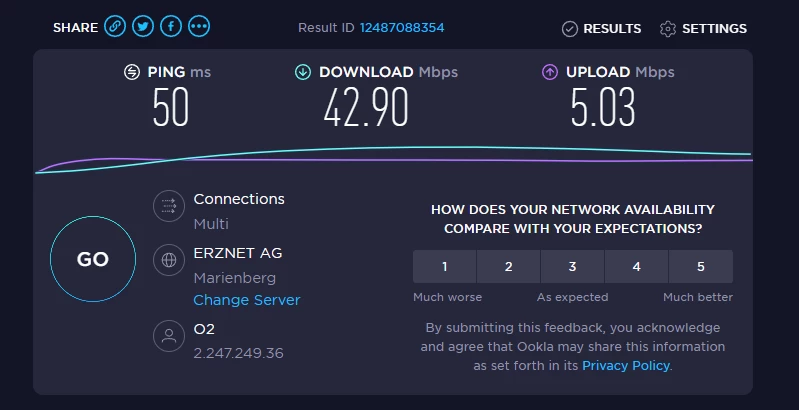The width and height of the screenshot is (799, 410).
Task: Rate network availability as 5
Action: pyautogui.click(x=700, y=267)
